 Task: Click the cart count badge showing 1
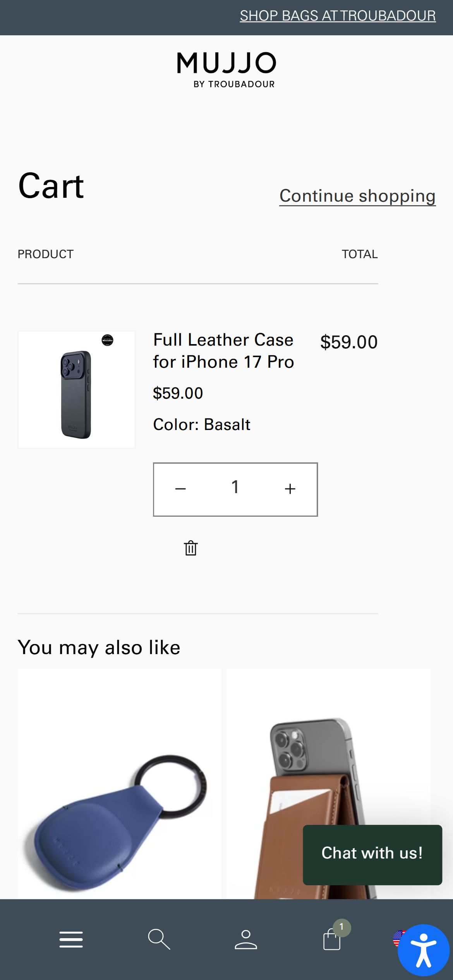pyautogui.click(x=341, y=927)
